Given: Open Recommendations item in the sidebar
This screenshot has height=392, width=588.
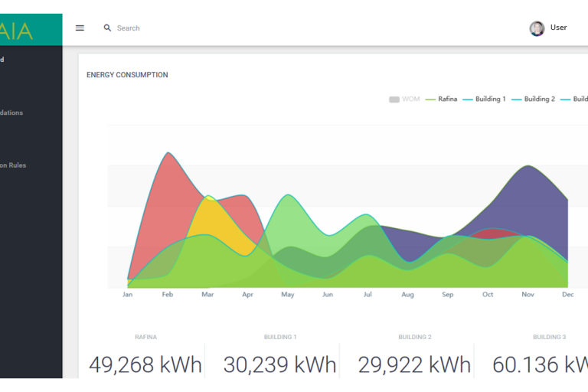Looking at the screenshot, I should (x=11, y=113).
